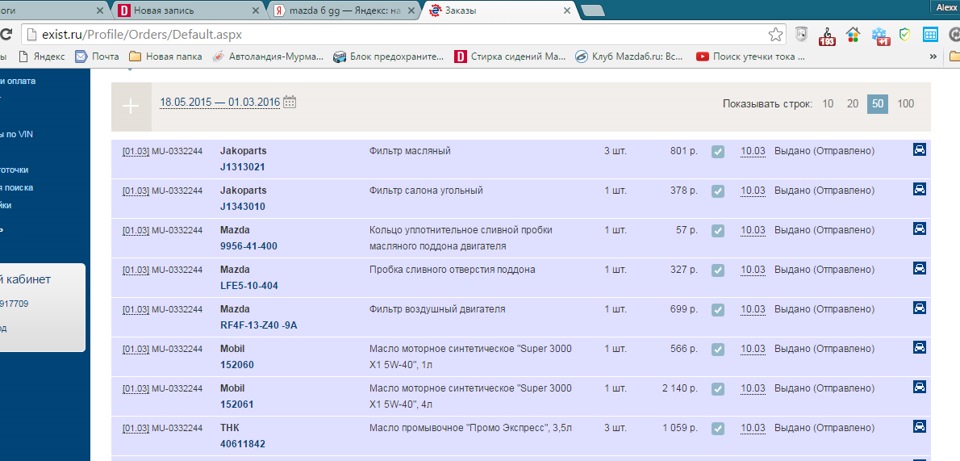Toggle checkbox for Фильтр масляный row
The height and width of the screenshot is (461, 960).
point(718,151)
